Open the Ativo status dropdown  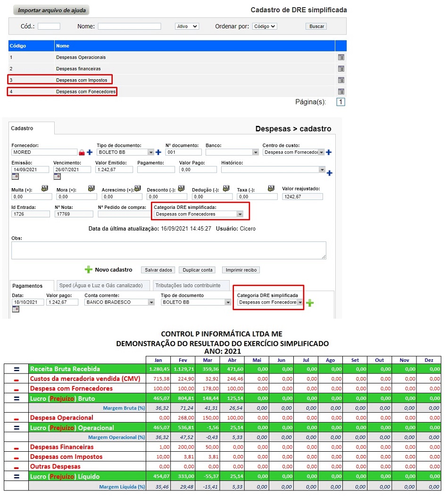187,26
